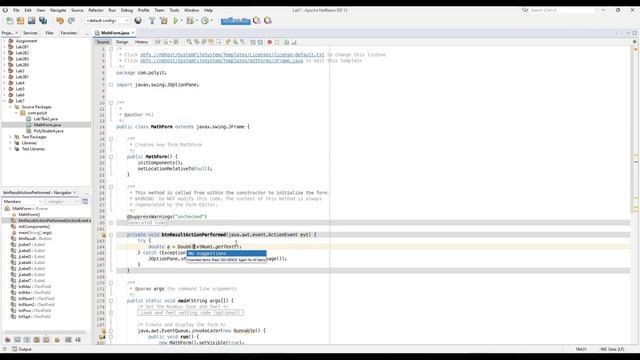Click the lightbulb hint icon on btnResultActionPerformed line

pyautogui.click(x=103, y=235)
